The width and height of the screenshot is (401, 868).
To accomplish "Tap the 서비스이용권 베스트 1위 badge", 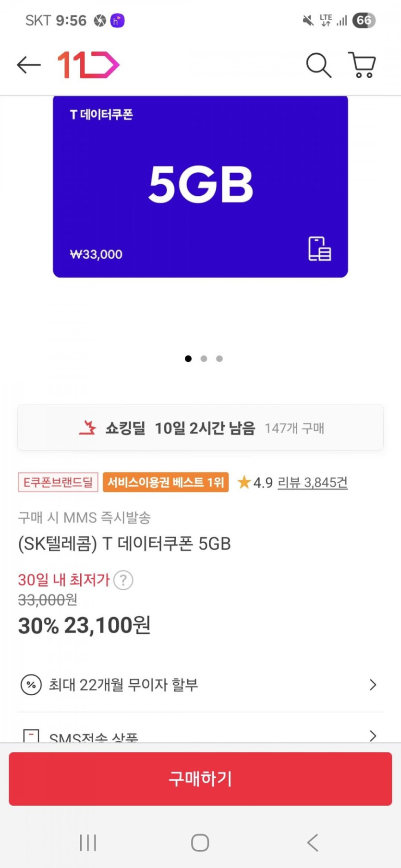I will point(166,482).
